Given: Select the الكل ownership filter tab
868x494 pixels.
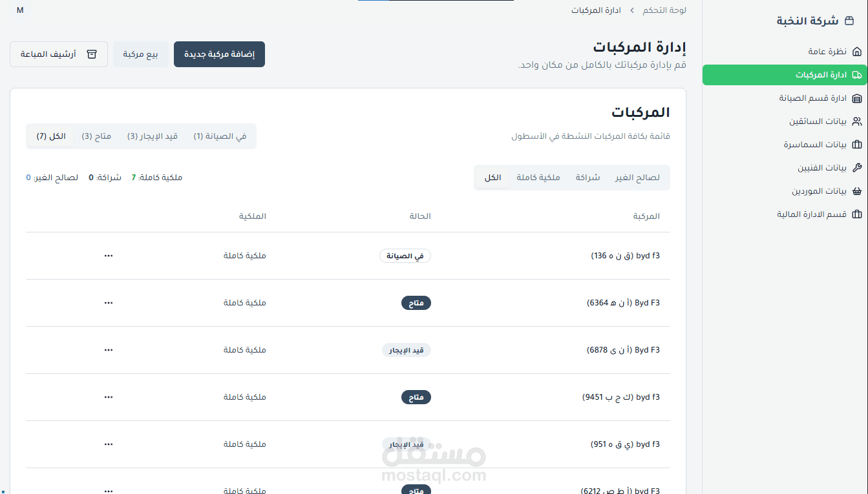Looking at the screenshot, I should click(x=493, y=178).
